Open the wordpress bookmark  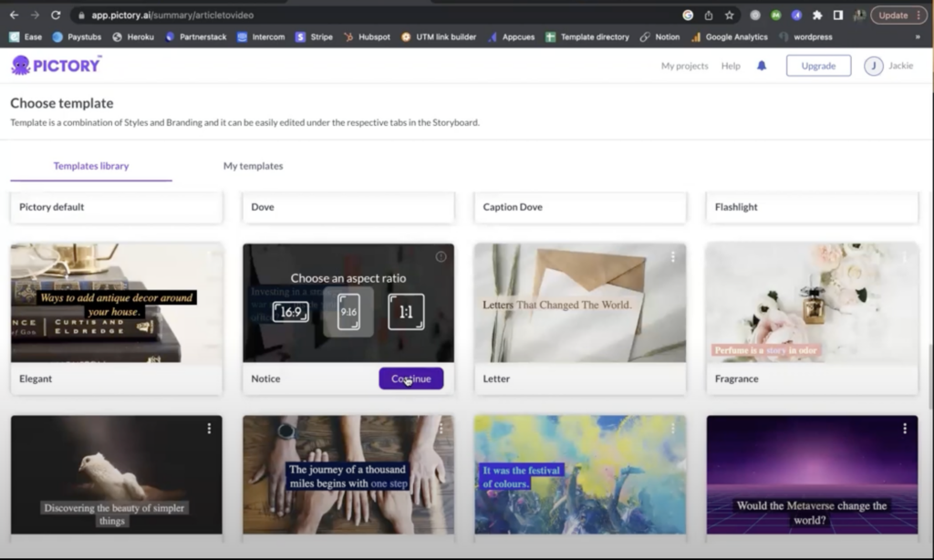click(805, 36)
